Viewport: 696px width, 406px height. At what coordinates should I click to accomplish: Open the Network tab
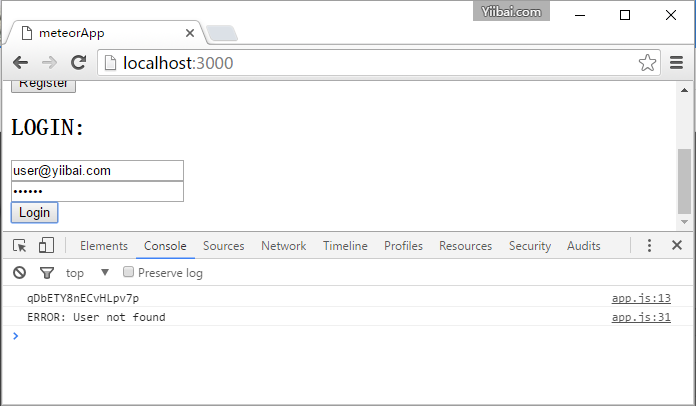pyautogui.click(x=283, y=246)
